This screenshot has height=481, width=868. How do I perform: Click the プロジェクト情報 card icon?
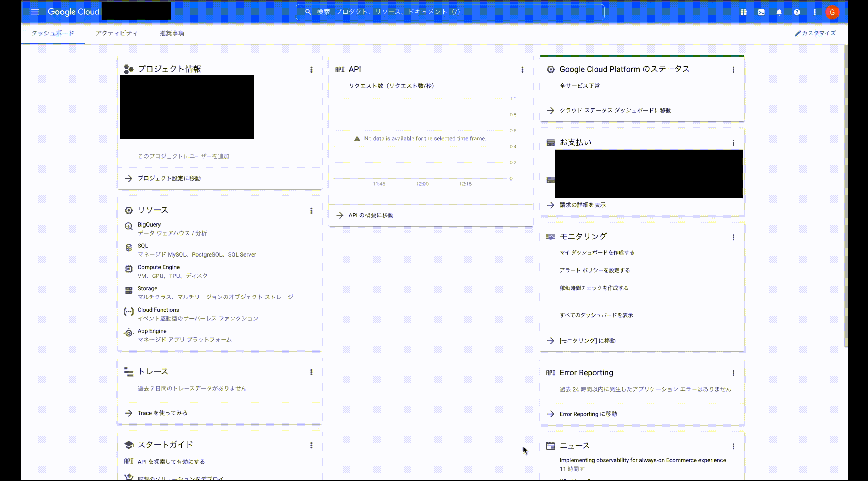click(x=128, y=69)
